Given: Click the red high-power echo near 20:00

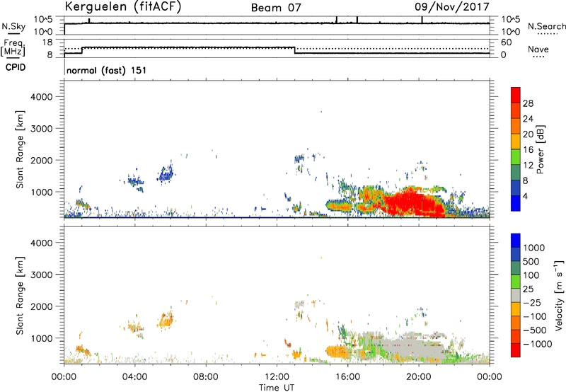Looking at the screenshot, I should click(x=415, y=202).
